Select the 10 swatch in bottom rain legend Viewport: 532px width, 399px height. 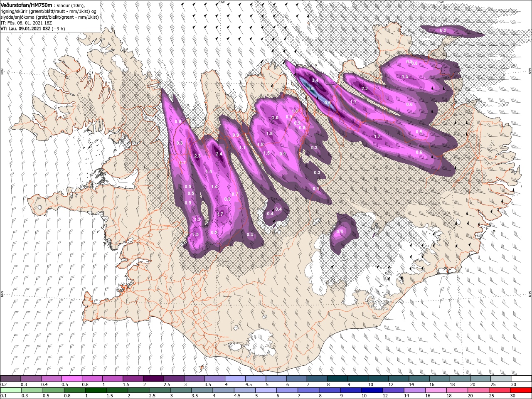click(x=371, y=390)
